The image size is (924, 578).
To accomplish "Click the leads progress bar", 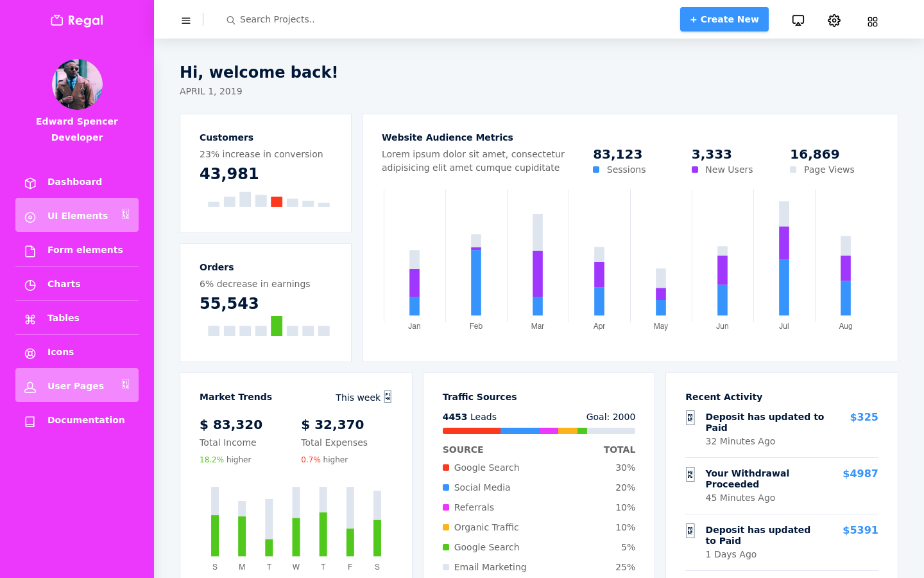I will coord(539,431).
